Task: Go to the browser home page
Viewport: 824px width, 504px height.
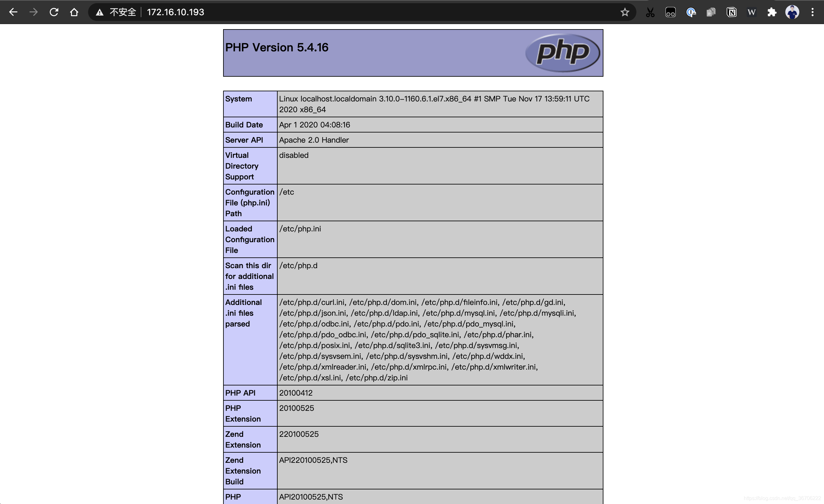Action: [x=74, y=12]
